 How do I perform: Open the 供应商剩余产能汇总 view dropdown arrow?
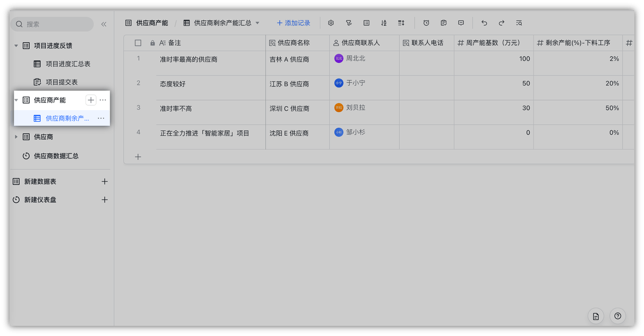tap(258, 23)
